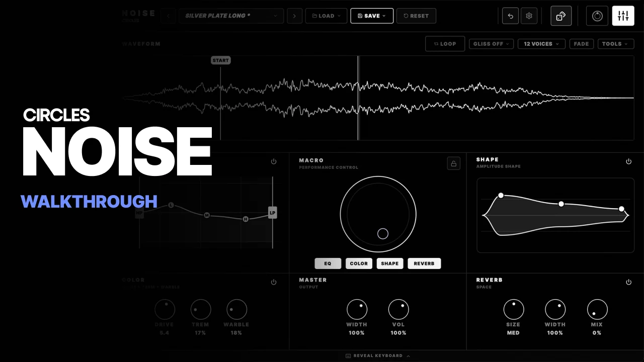Expand the Reveal Keyboard bar
Image resolution: width=644 pixels, height=362 pixels.
(377, 356)
